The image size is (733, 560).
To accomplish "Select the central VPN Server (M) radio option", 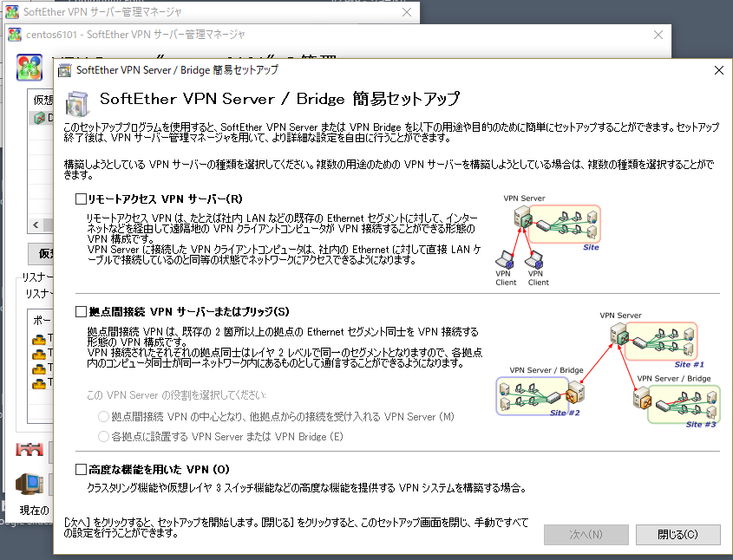I will [104, 417].
